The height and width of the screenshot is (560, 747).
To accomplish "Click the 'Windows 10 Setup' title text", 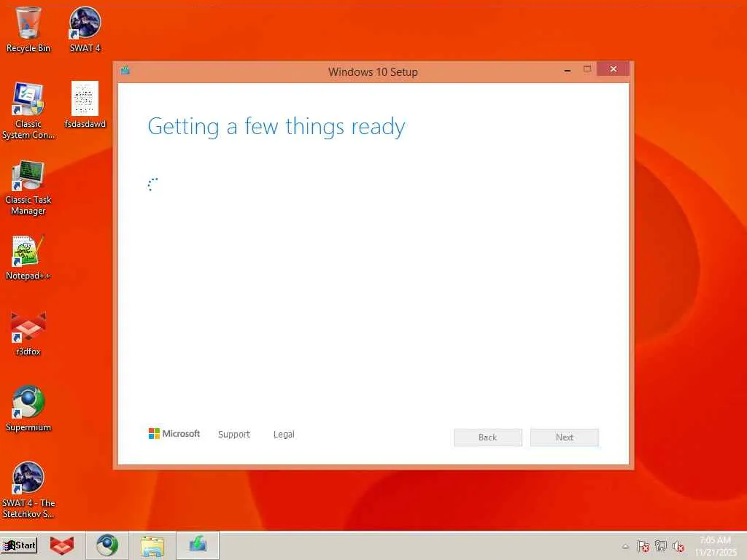I will click(373, 72).
